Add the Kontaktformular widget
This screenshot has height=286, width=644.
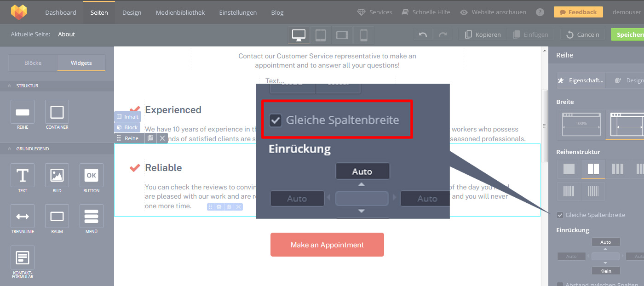coord(23,258)
